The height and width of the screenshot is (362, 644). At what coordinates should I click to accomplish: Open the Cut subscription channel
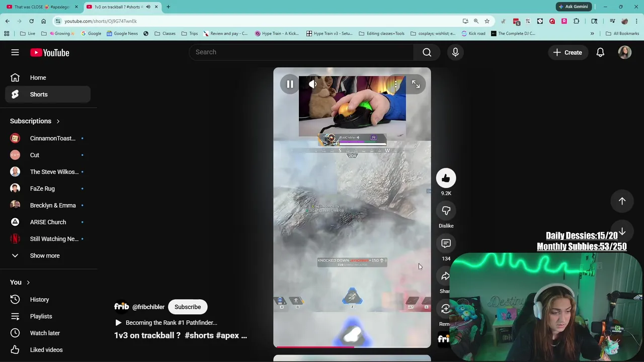pyautogui.click(x=48, y=155)
